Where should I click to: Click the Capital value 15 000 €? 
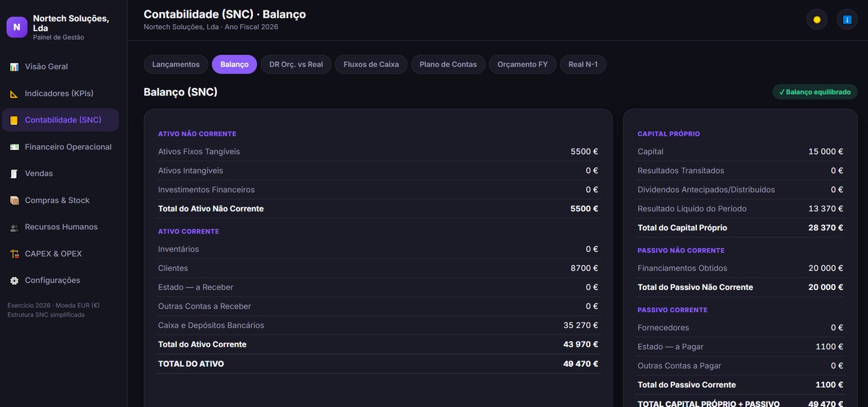click(826, 152)
